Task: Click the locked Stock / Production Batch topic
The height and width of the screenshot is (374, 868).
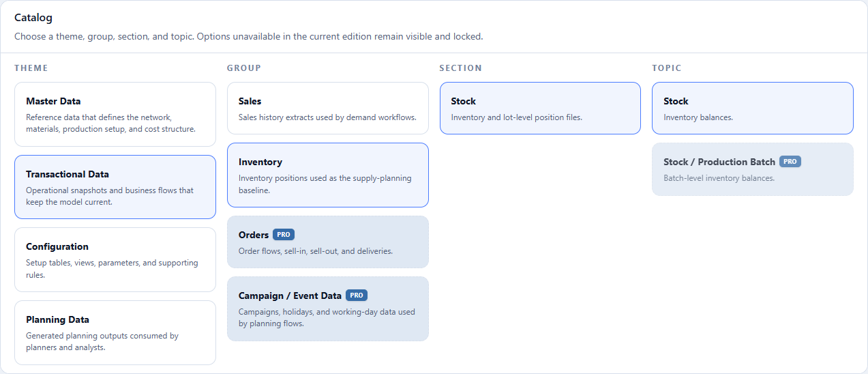Action: (753, 169)
